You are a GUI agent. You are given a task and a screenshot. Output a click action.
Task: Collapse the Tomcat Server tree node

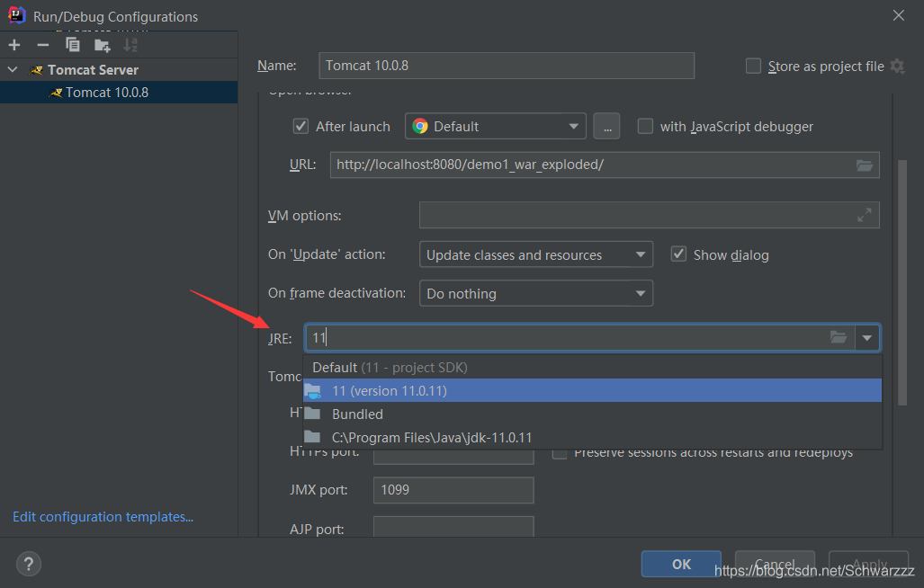[13, 69]
